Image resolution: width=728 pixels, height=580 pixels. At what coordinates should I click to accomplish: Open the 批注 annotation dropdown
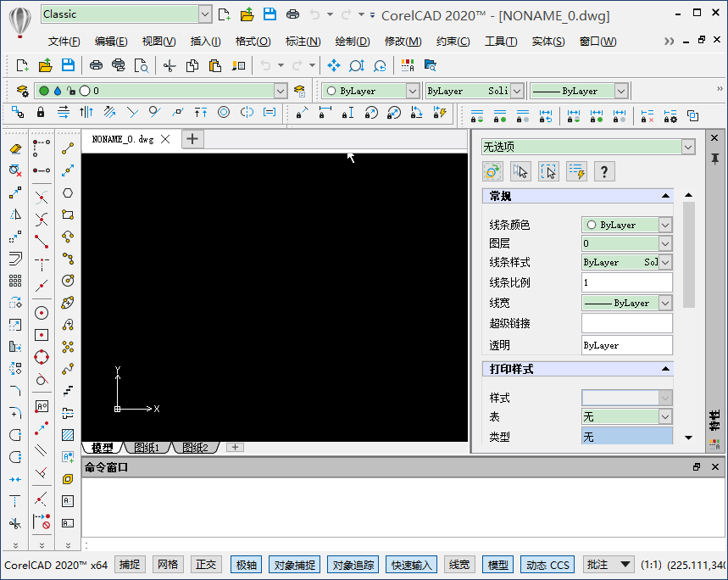pos(608,565)
